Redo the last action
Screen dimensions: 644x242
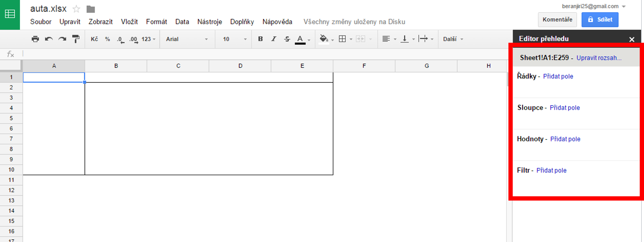pos(62,39)
